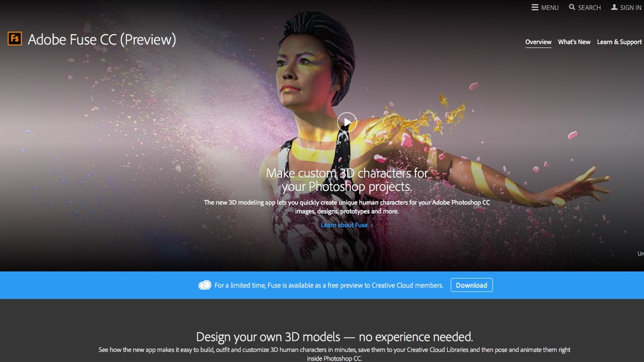
Task: Click the chevron after Learn about Fuse
Action: [371, 225]
